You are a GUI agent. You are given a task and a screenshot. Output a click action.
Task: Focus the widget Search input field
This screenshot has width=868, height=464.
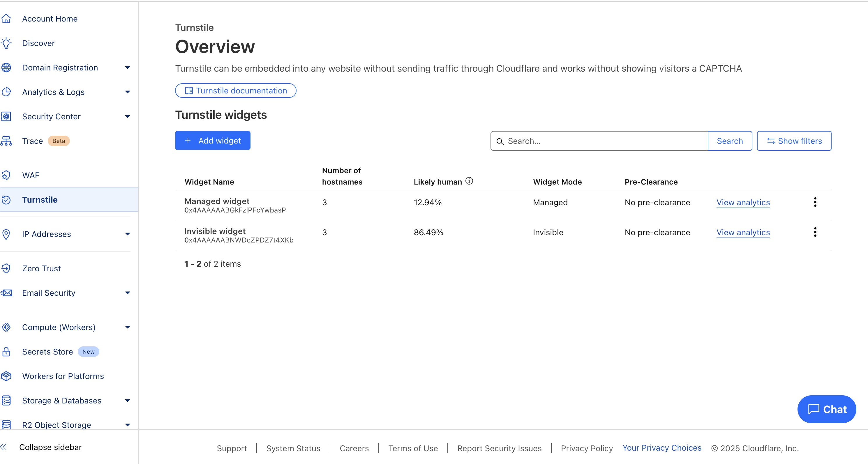599,141
